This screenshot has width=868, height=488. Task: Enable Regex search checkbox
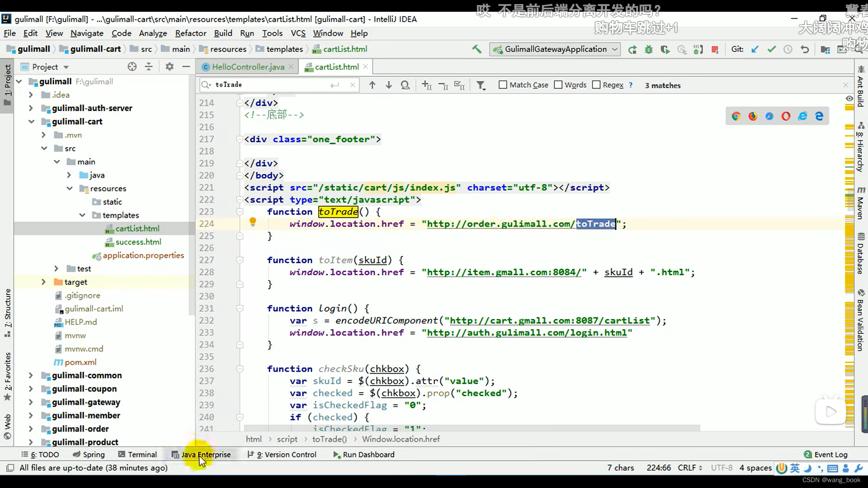point(596,85)
